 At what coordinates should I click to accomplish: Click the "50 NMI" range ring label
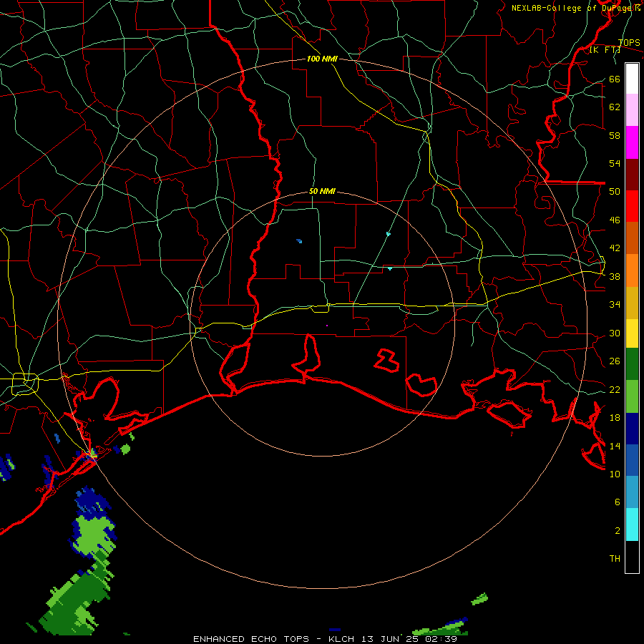pyautogui.click(x=322, y=191)
